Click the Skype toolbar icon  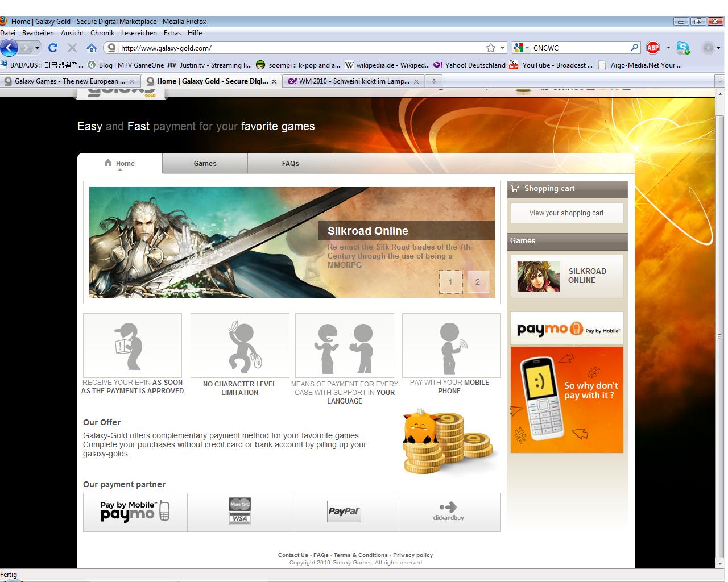pos(683,48)
